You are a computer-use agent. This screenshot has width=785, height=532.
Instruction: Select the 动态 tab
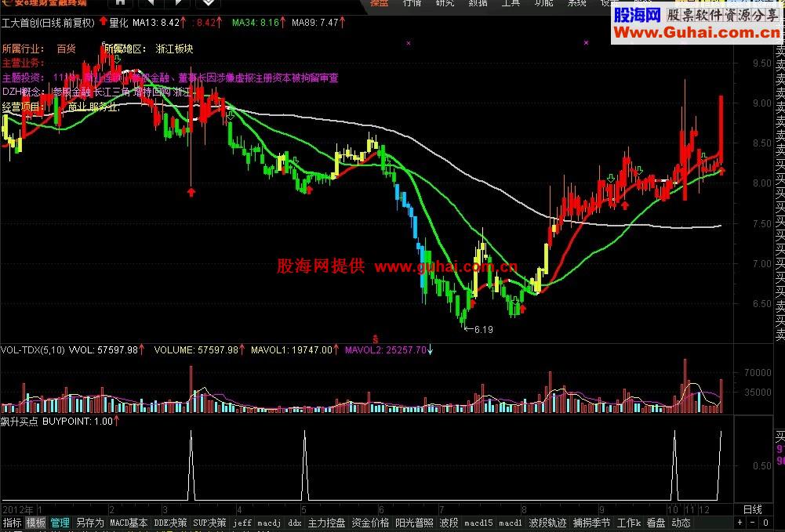[681, 523]
